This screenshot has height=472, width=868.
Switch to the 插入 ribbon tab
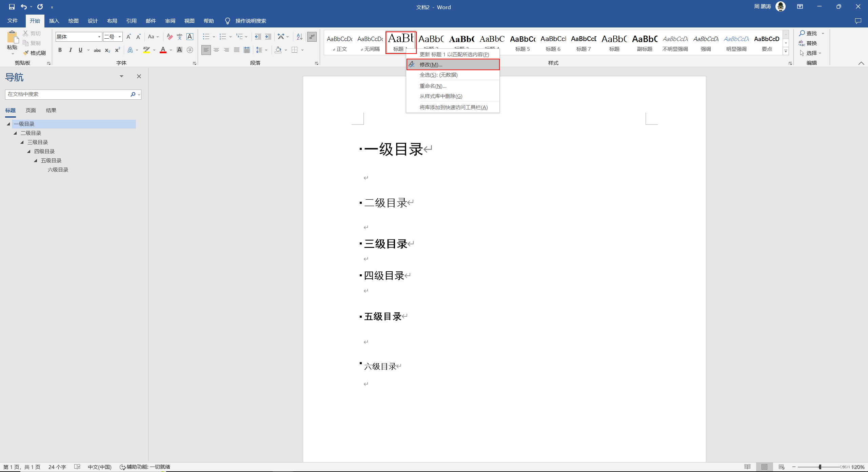point(54,21)
